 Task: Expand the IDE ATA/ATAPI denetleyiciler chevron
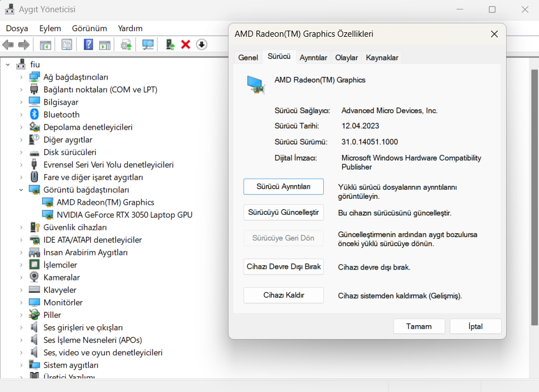pos(21,240)
